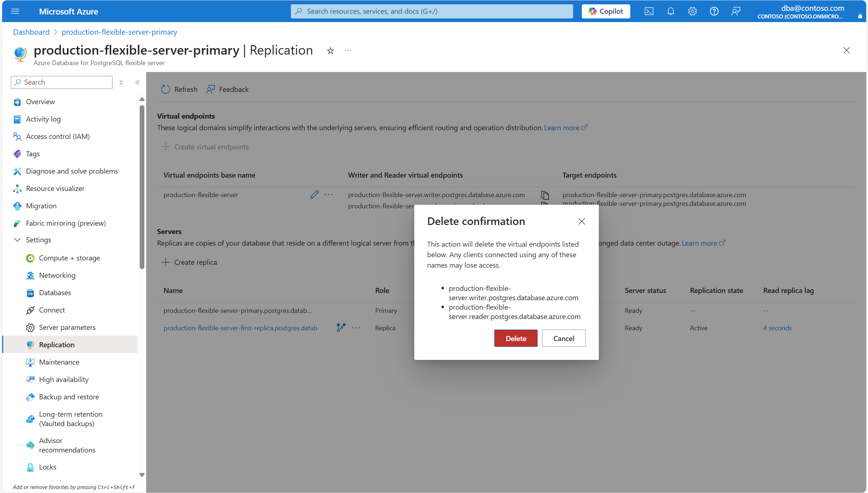
Task: Open the Copilot button
Action: pos(606,11)
